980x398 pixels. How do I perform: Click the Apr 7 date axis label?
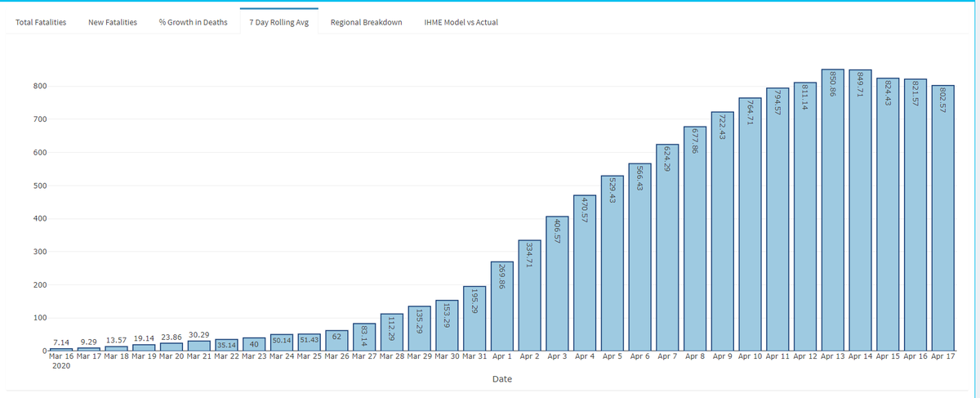(667, 357)
